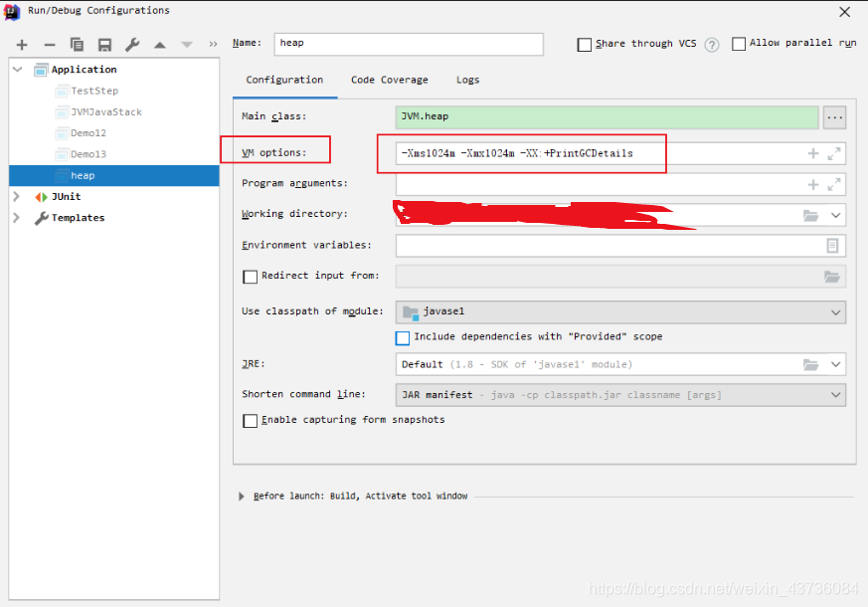868x607 pixels.
Task: Select the JUnit tree item label
Action: pos(66,197)
